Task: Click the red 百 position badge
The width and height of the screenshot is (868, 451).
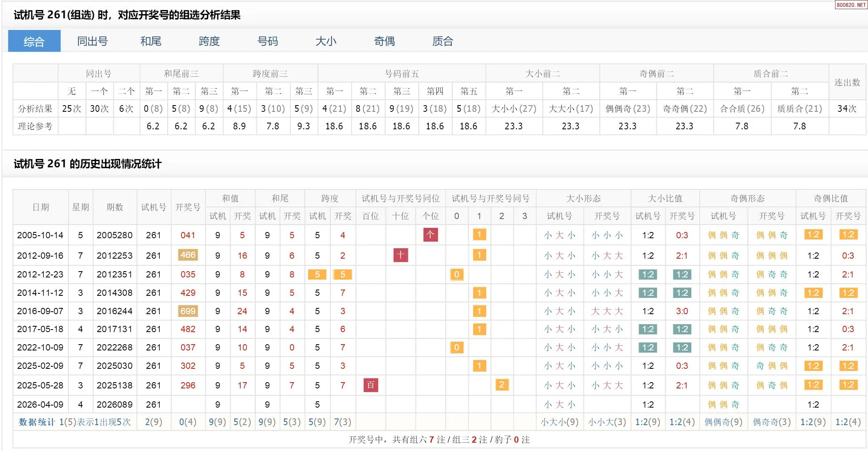Action: point(370,385)
